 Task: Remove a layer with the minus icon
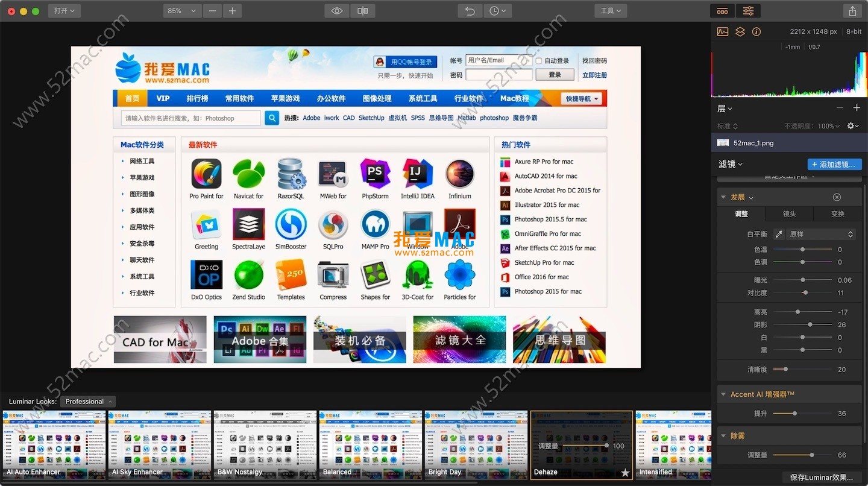[840, 108]
